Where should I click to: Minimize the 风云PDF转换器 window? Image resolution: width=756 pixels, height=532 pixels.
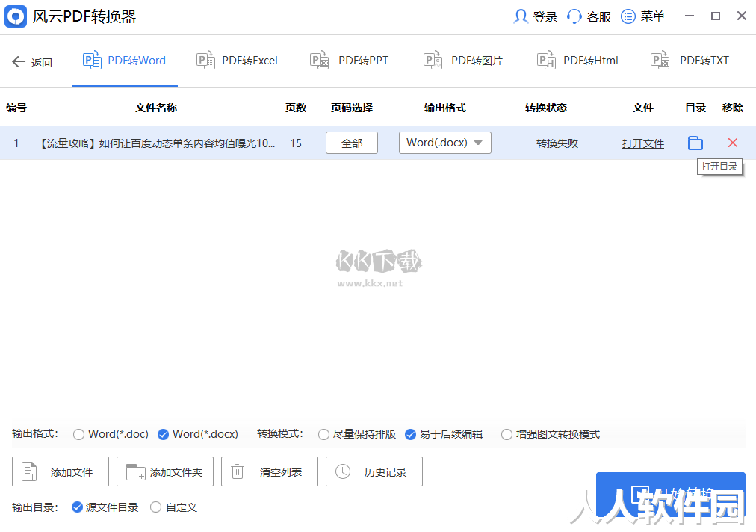[x=690, y=16]
